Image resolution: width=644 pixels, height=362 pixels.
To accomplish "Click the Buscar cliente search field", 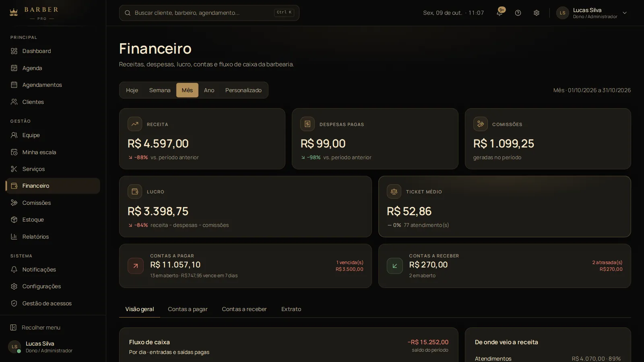I will point(209,13).
